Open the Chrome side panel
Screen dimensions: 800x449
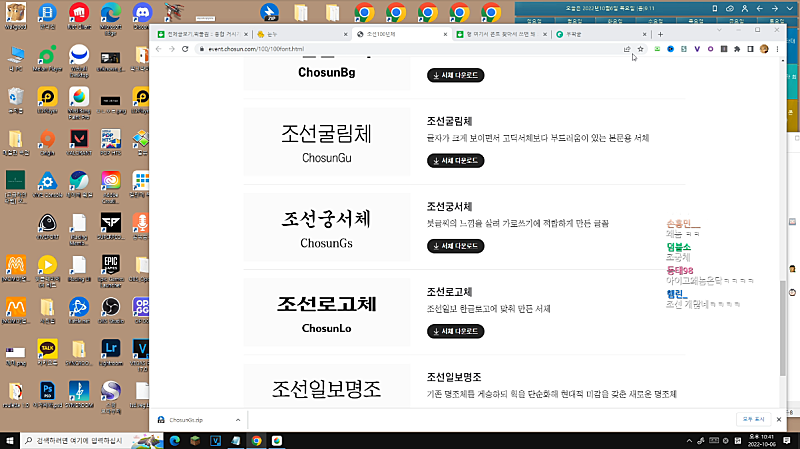point(751,49)
